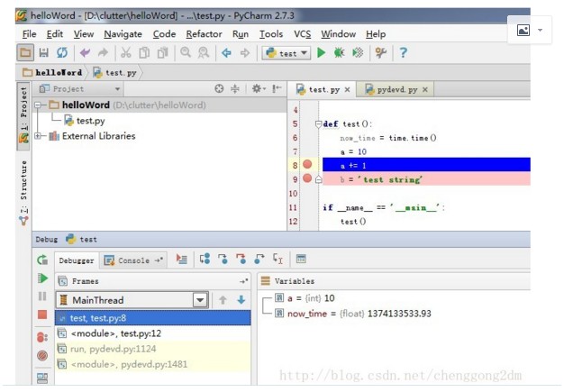Expand the External Libraries tree node
The height and width of the screenshot is (392, 564).
click(x=38, y=136)
